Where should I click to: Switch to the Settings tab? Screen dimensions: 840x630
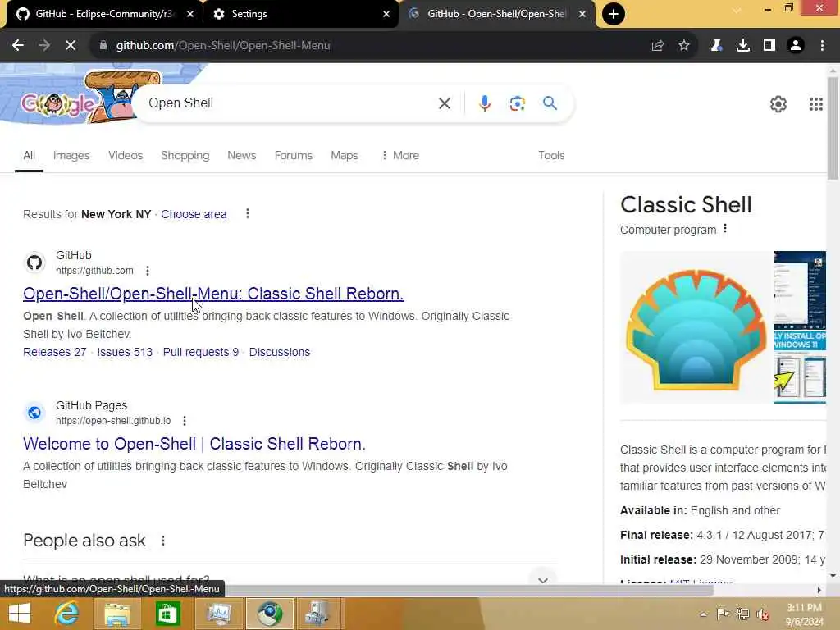coord(300,14)
